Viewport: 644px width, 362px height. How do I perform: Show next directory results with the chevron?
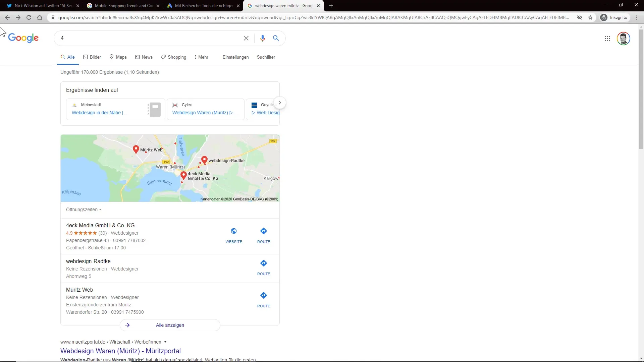[280, 103]
